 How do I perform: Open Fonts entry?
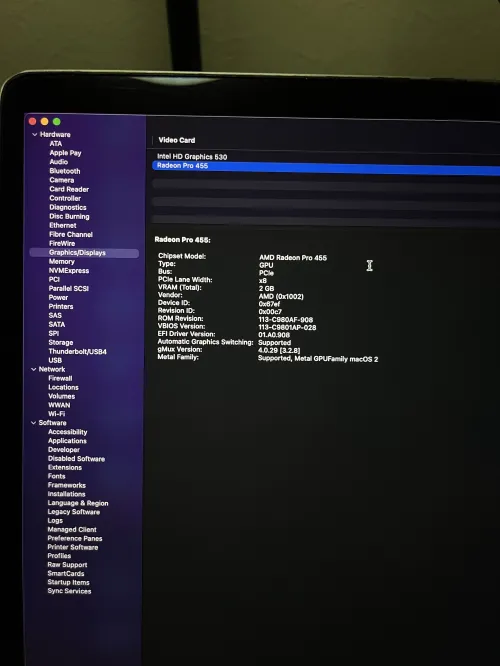56,476
